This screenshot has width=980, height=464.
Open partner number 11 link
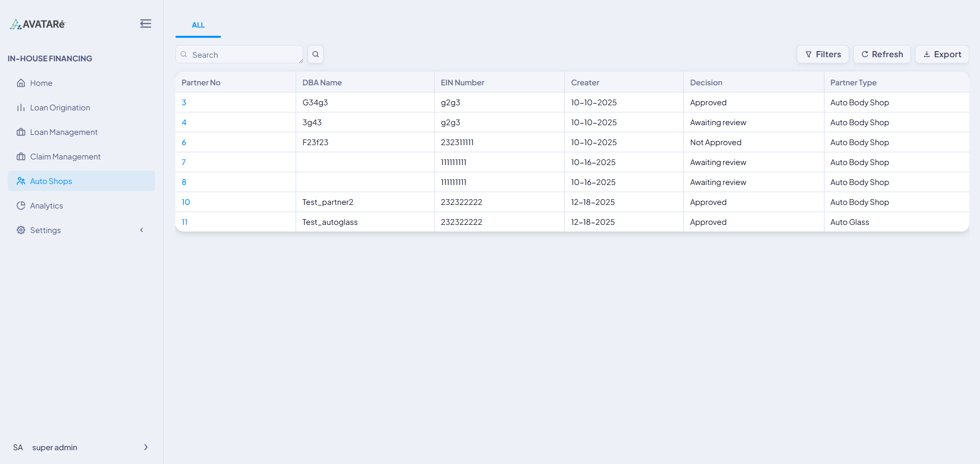[184, 222]
